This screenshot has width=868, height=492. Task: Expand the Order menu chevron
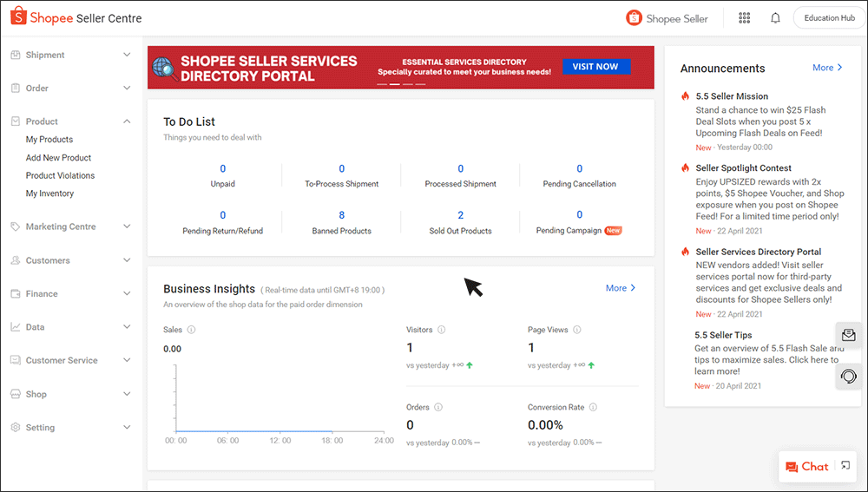(127, 88)
